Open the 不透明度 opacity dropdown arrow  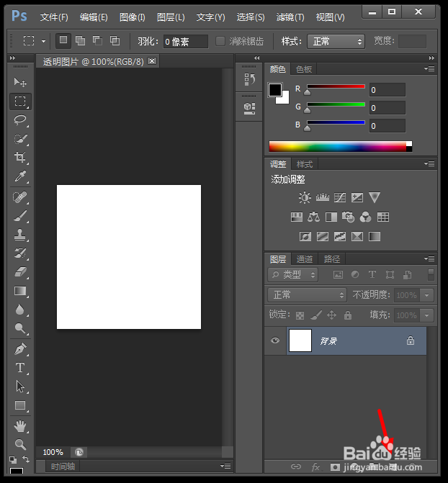click(426, 295)
